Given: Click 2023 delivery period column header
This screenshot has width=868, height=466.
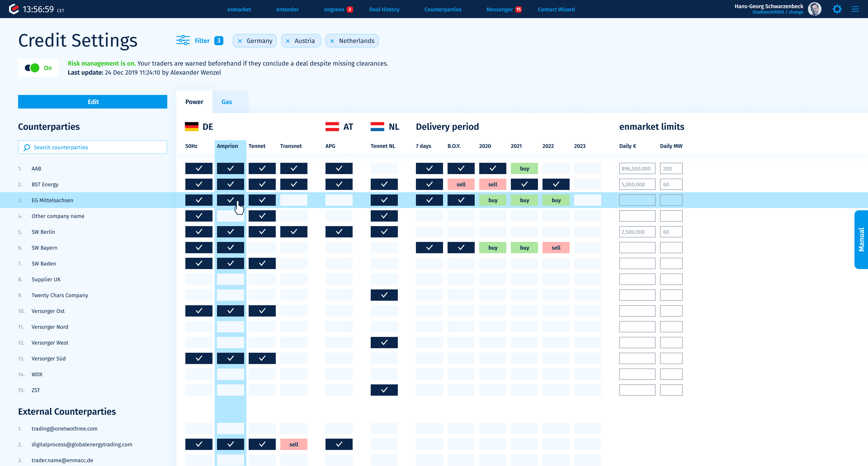Looking at the screenshot, I should [580, 146].
